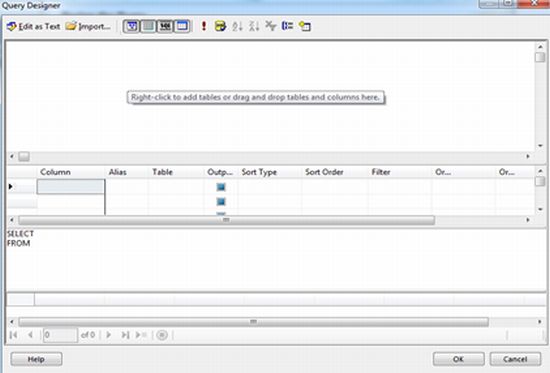This screenshot has height=373, width=550.
Task: Click diagram pane vertical scrollbar up arrow
Action: pos(540,47)
